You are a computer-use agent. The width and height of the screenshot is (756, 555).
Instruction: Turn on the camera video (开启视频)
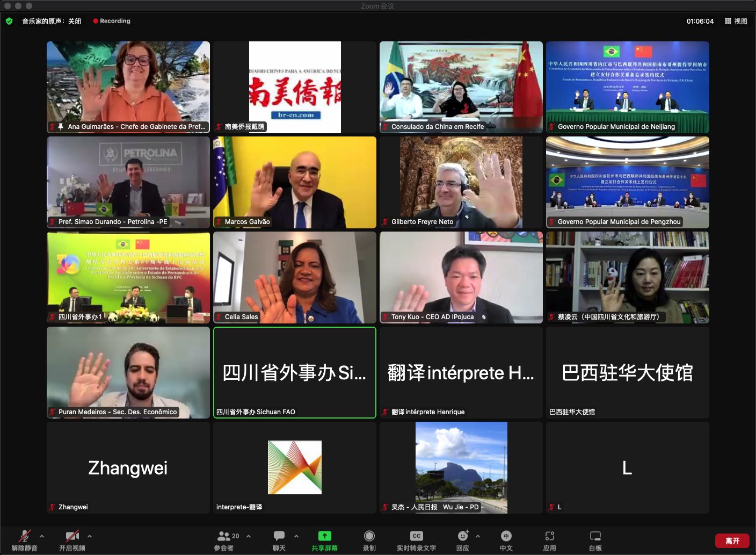(72, 536)
